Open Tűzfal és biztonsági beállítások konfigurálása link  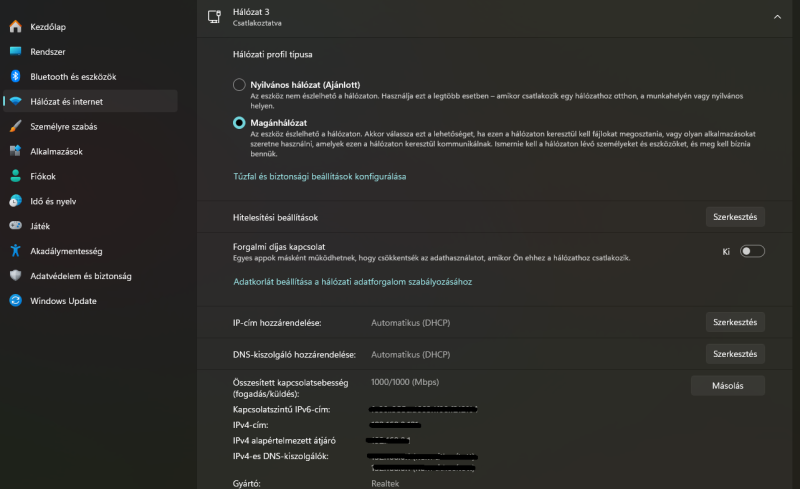point(320,176)
